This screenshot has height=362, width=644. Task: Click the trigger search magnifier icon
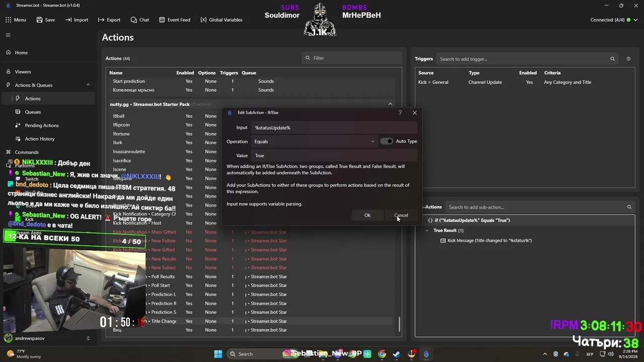click(612, 59)
